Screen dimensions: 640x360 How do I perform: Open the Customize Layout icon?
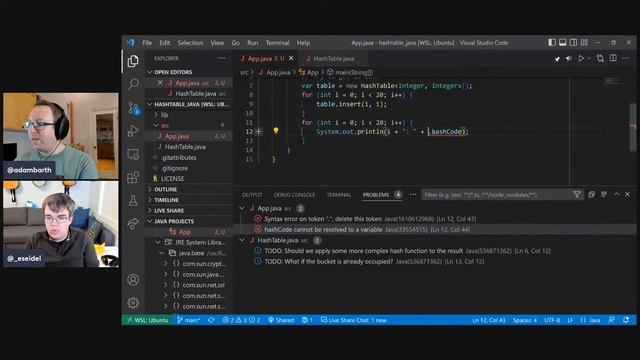pos(584,42)
